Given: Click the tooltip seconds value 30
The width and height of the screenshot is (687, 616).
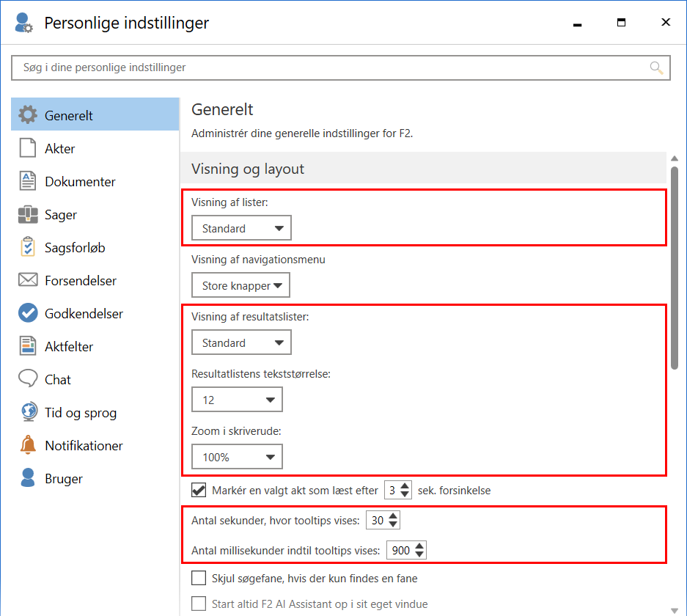Looking at the screenshot, I should (378, 520).
